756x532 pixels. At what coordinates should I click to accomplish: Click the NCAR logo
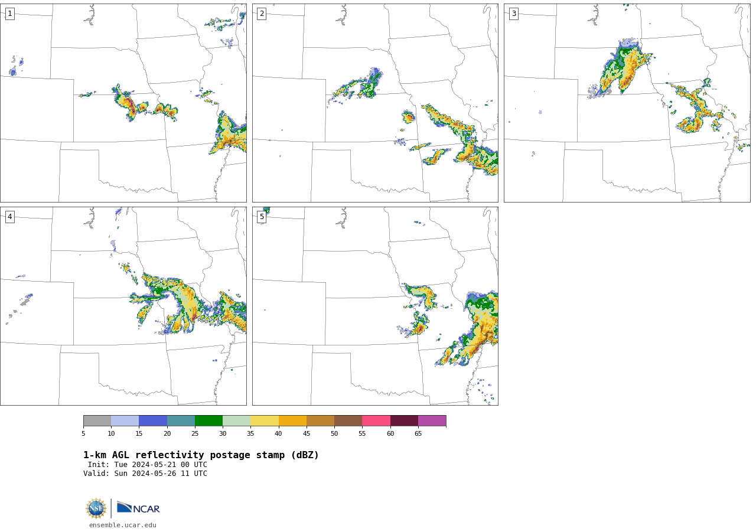(138, 508)
